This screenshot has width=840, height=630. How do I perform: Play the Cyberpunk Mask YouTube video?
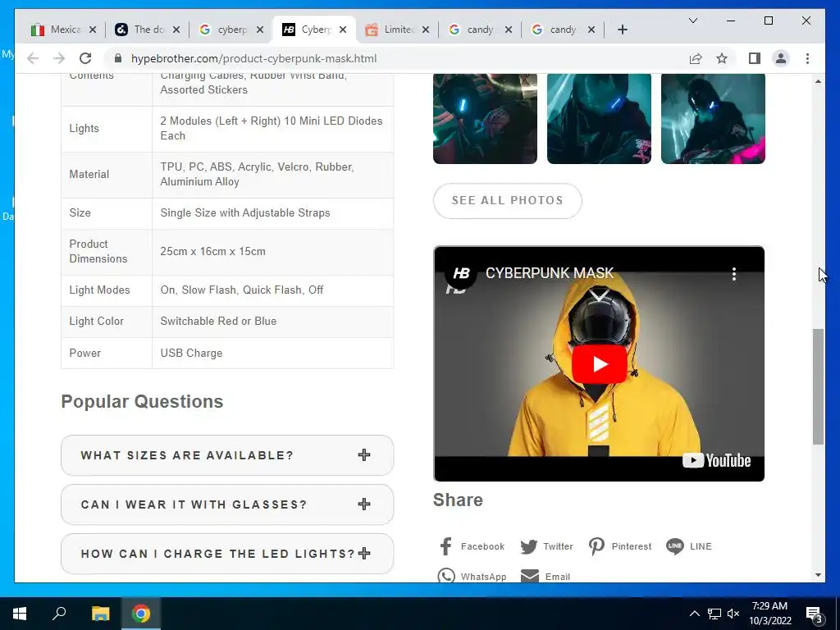599,364
